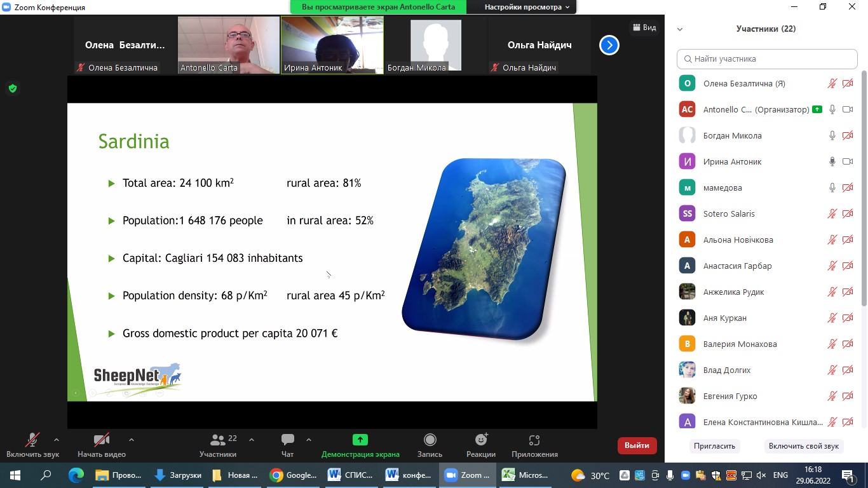The width and height of the screenshot is (868, 488).
Task: Click the green Share Screen icon
Action: click(x=360, y=440)
